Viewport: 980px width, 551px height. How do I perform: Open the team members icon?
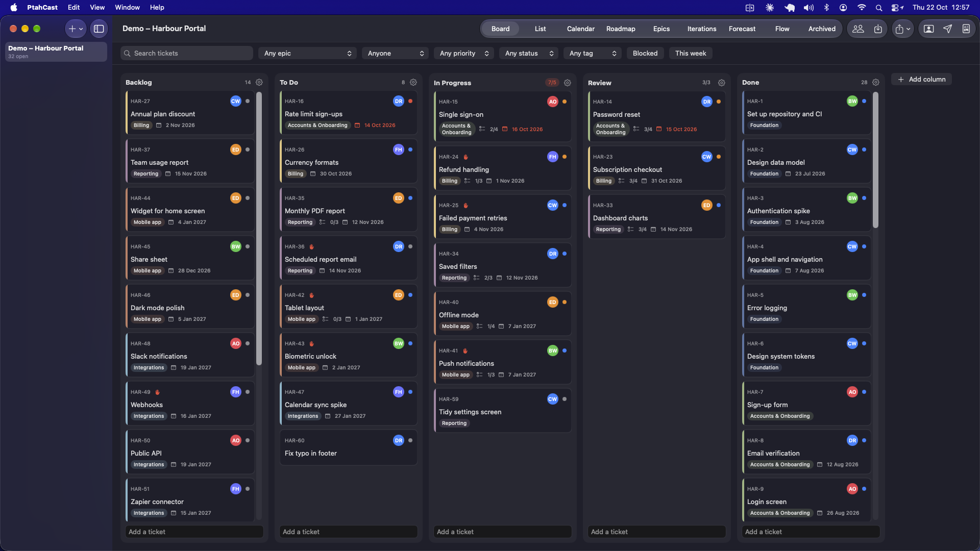click(x=858, y=29)
